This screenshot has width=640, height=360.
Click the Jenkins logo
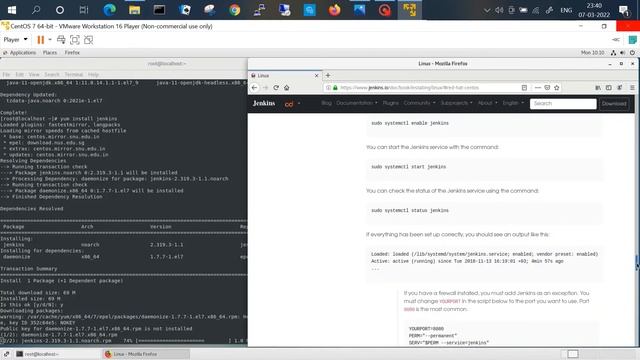coord(264,103)
